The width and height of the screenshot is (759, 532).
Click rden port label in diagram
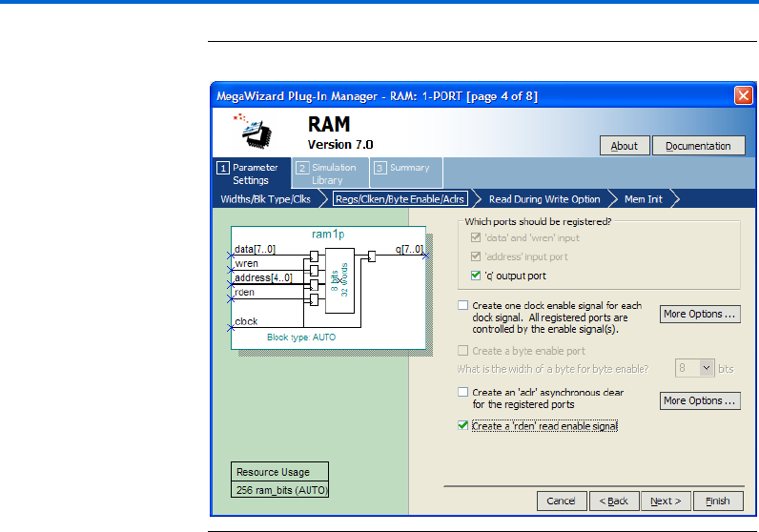(x=244, y=293)
